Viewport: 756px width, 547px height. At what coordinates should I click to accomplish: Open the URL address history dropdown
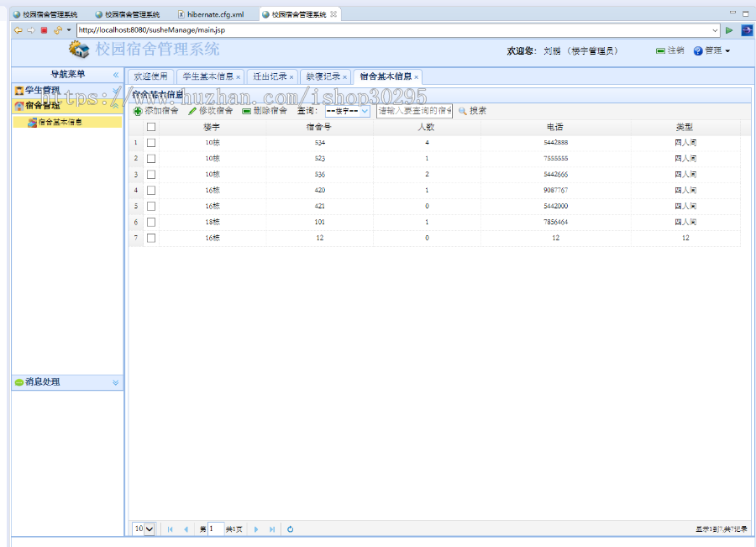(715, 30)
